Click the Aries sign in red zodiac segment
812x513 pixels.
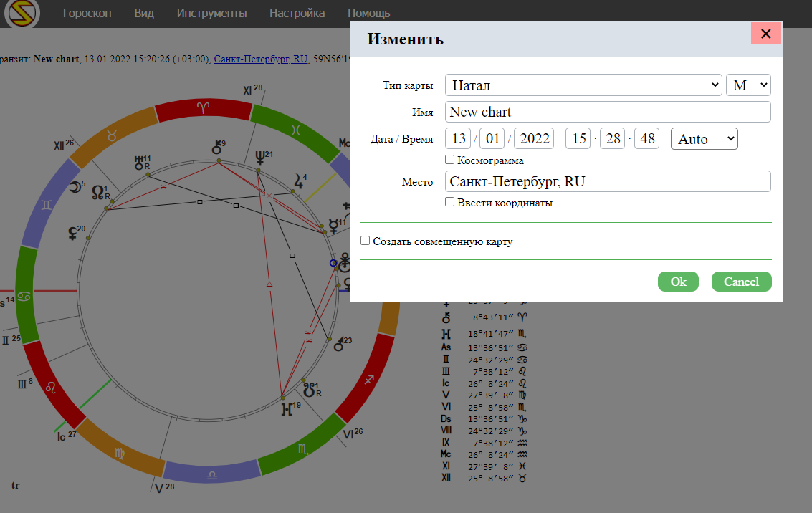coord(203,107)
